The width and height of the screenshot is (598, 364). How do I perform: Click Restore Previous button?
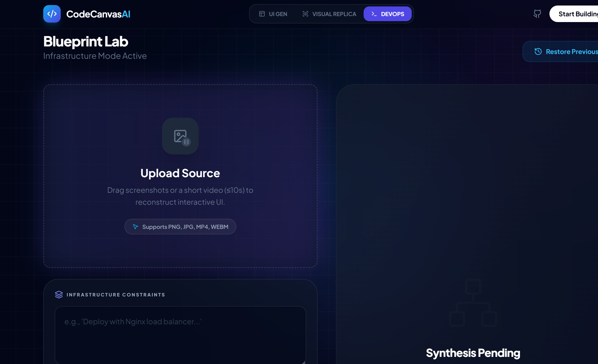point(566,52)
